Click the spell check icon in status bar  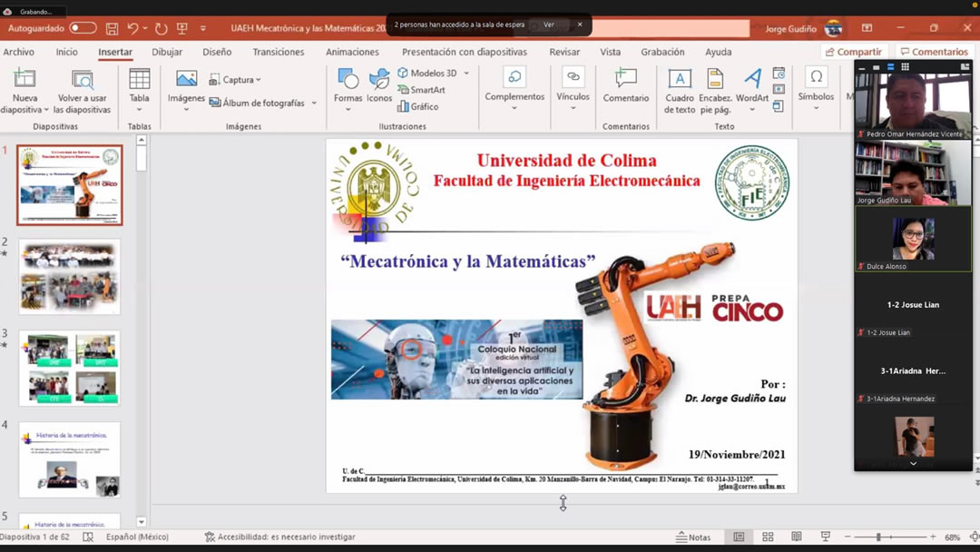(88, 537)
